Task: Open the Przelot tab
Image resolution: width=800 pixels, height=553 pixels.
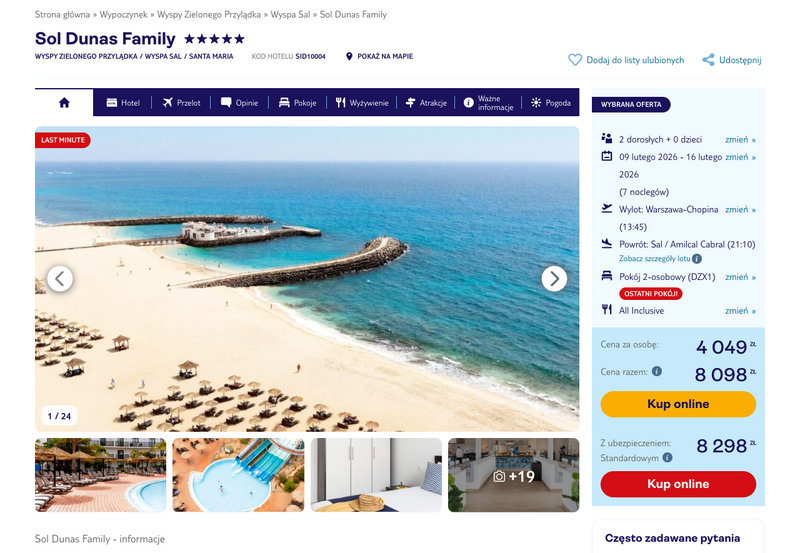Action: (181, 103)
